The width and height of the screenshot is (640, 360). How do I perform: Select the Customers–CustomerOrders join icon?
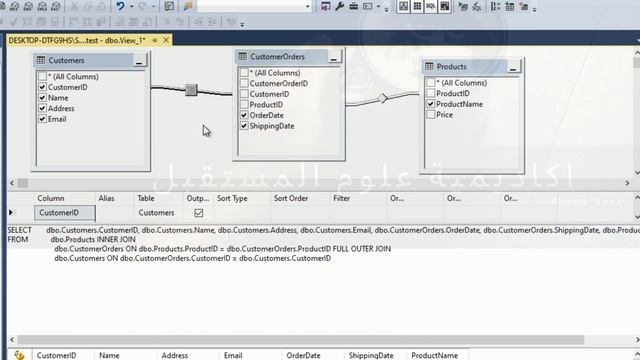(x=191, y=90)
